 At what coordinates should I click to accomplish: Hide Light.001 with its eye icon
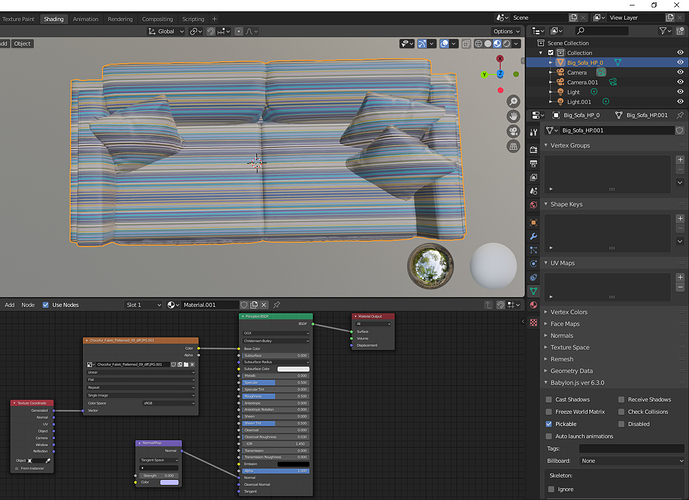[680, 101]
